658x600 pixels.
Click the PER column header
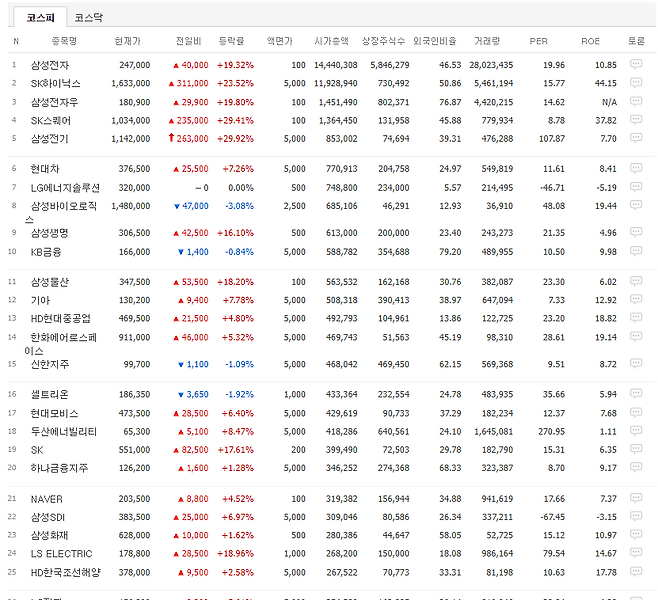tap(538, 41)
